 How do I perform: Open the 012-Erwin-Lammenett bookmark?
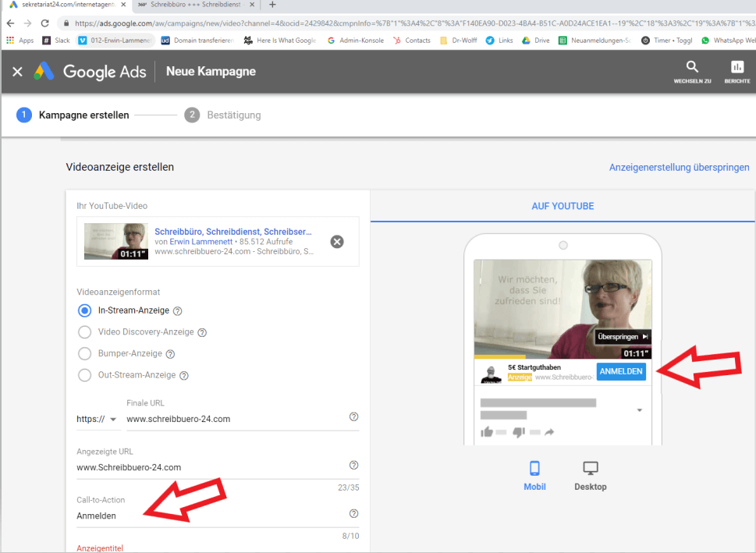(115, 41)
